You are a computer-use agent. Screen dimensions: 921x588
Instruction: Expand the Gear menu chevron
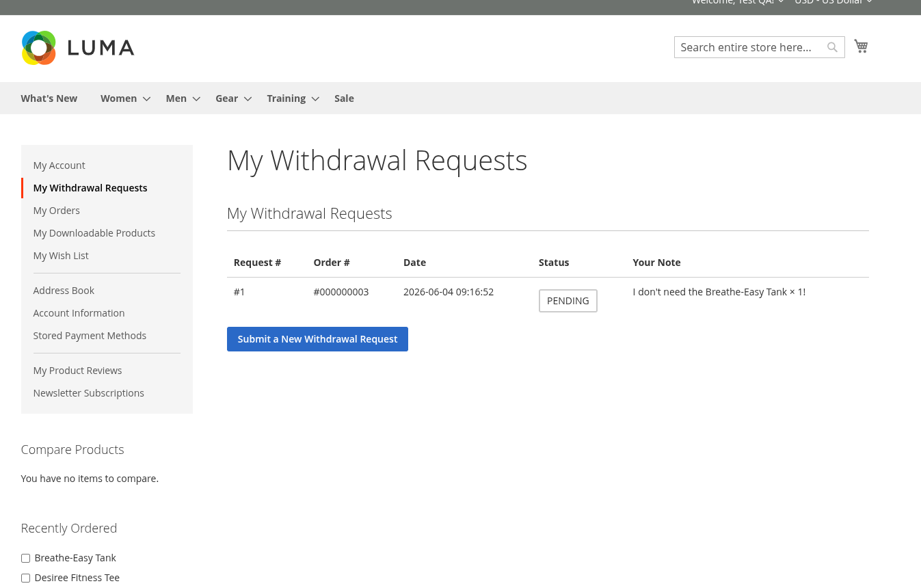pyautogui.click(x=248, y=99)
